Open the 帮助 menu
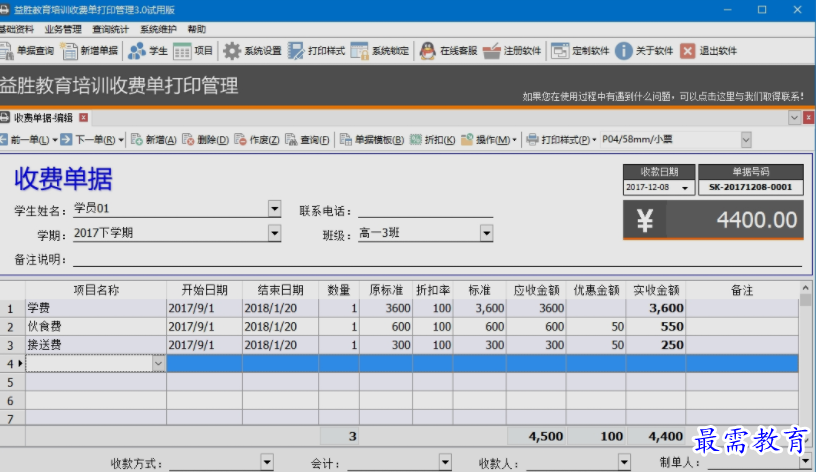 197,29
